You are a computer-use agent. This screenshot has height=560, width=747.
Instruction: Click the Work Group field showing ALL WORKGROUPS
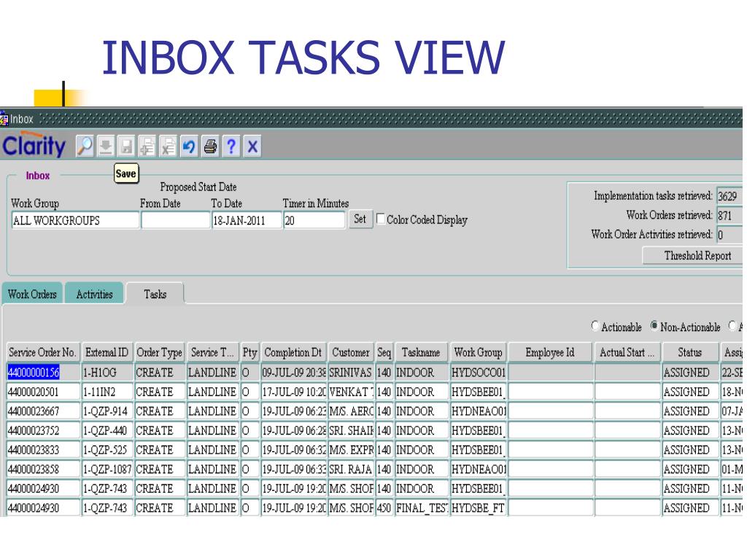tap(74, 220)
